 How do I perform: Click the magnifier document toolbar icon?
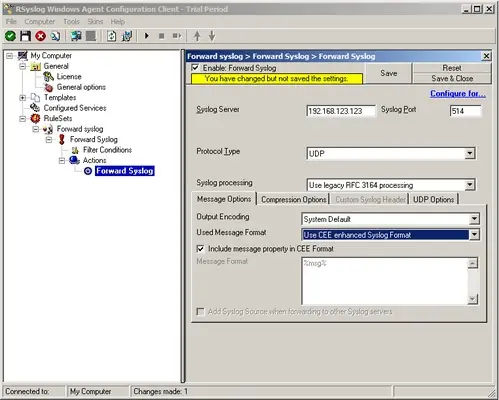pyautogui.click(x=56, y=36)
